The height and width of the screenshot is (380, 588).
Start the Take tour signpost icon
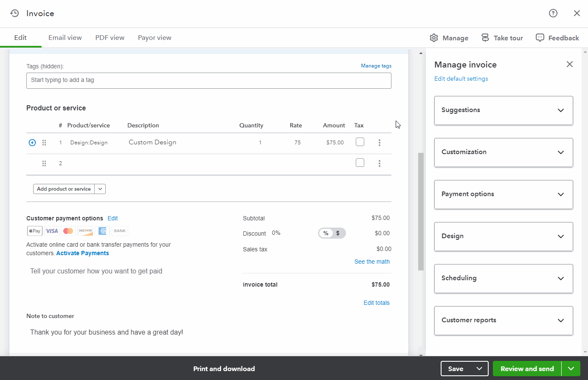pos(485,38)
